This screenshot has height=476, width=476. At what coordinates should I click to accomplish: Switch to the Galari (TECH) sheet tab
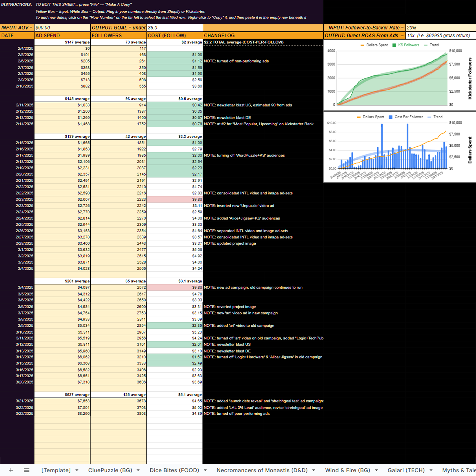pos(406,470)
